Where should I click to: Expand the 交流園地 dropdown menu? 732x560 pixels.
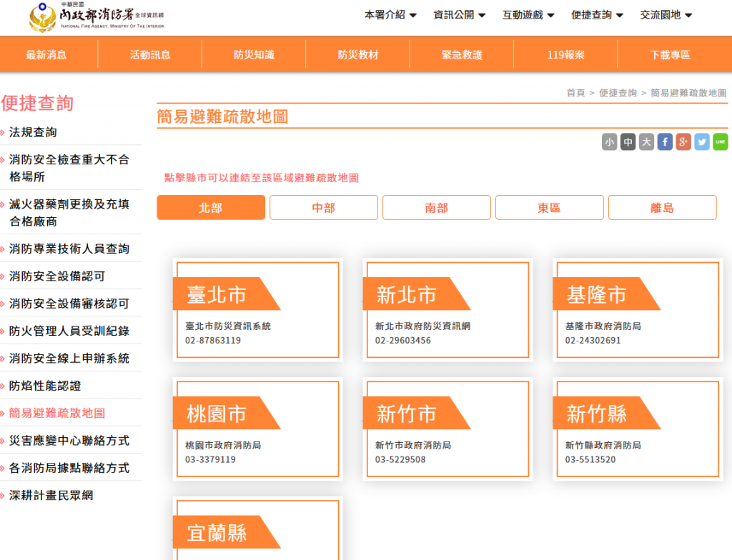666,15
